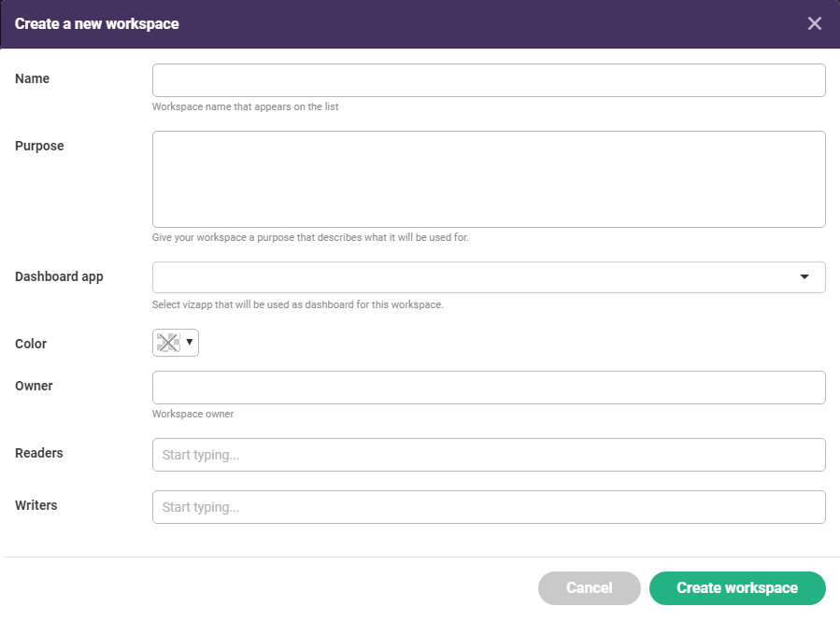The image size is (840, 621).
Task: Click the Cancel button
Action: coord(590,587)
